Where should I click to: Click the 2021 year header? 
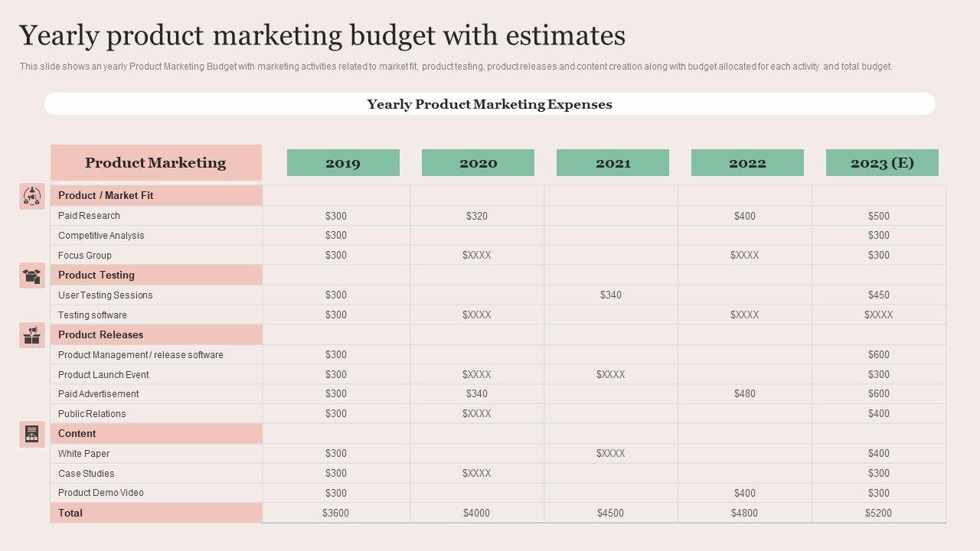(612, 163)
